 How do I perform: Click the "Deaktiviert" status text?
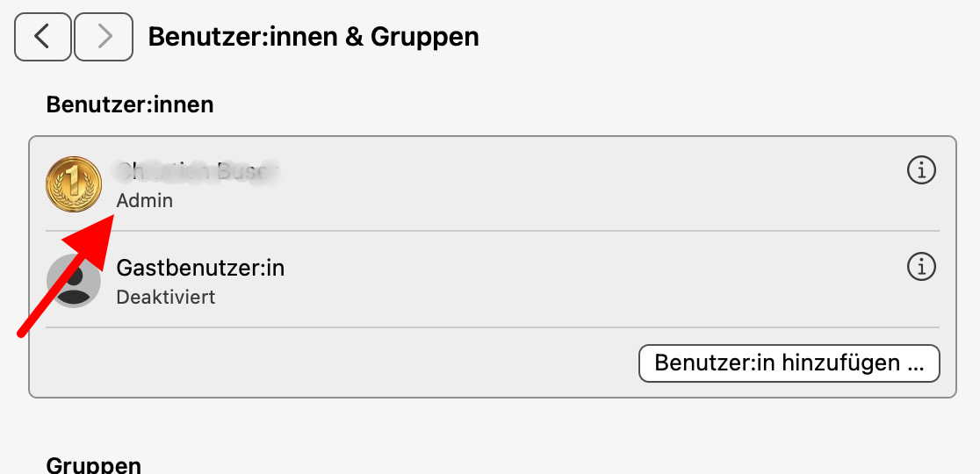(166, 297)
